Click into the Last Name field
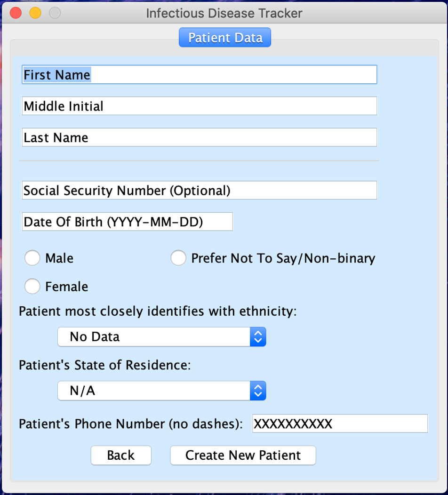The height and width of the screenshot is (495, 448). [x=199, y=137]
